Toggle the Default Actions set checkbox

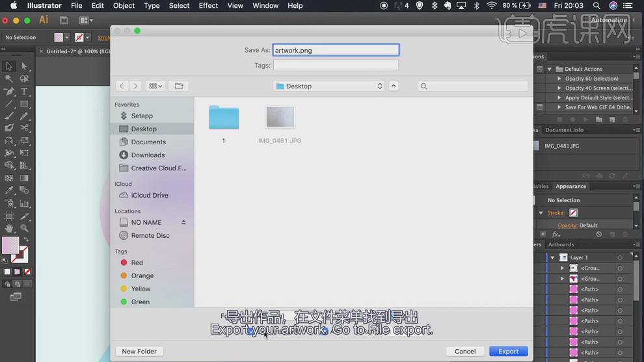[539, 69]
